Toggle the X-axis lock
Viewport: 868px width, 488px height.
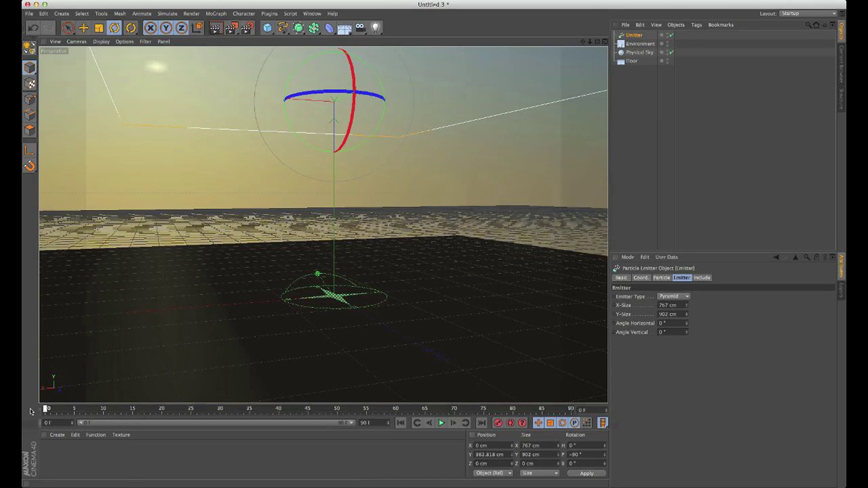[150, 28]
